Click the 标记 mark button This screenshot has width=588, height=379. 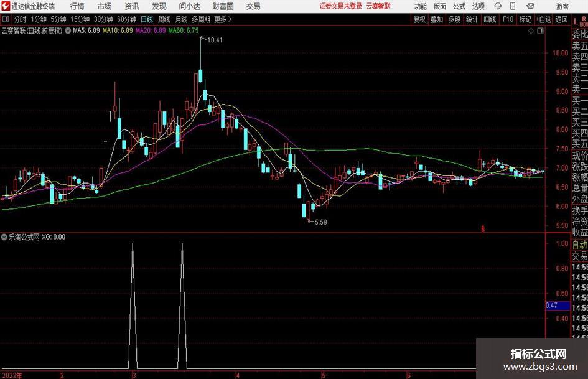tap(525, 19)
